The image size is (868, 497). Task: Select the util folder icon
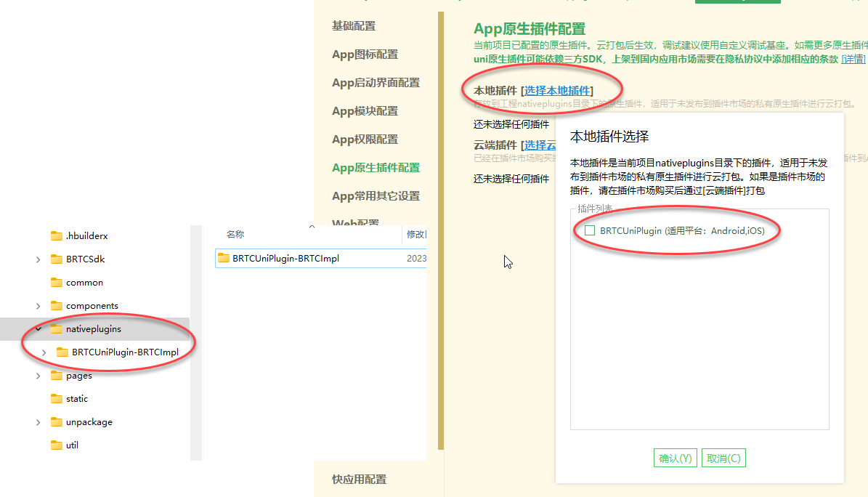click(x=57, y=445)
